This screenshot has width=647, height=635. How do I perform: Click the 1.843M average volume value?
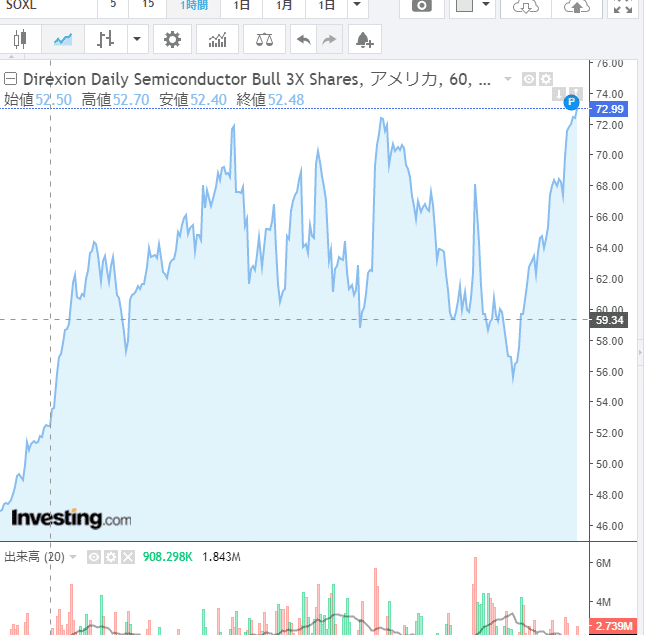point(221,557)
